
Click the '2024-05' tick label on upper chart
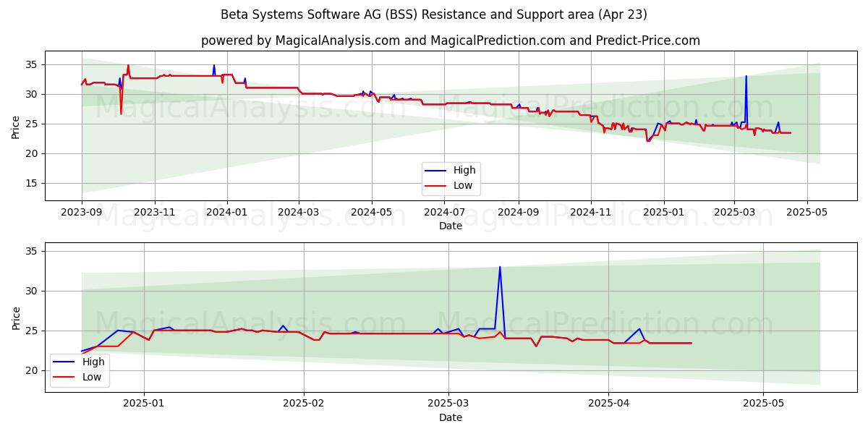372,213
